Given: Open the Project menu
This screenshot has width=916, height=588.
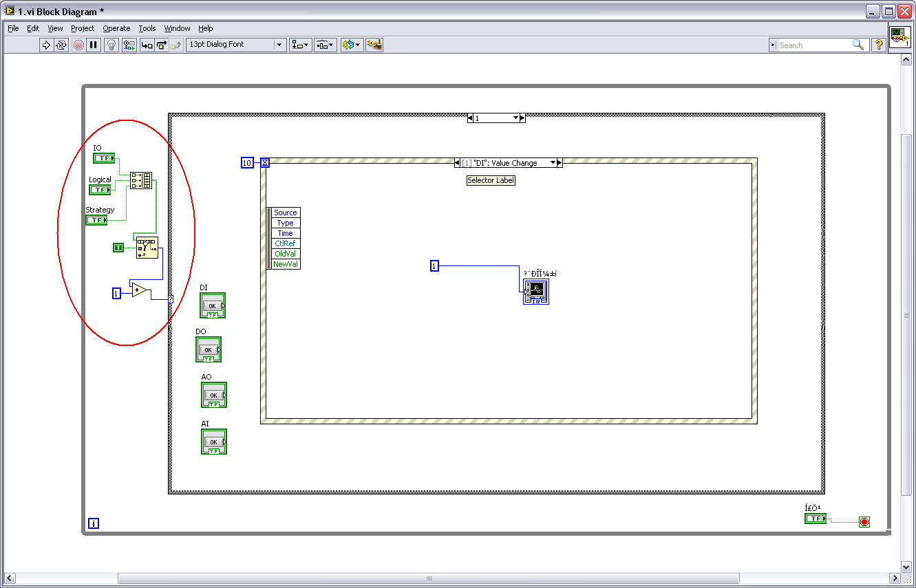Looking at the screenshot, I should [x=83, y=28].
